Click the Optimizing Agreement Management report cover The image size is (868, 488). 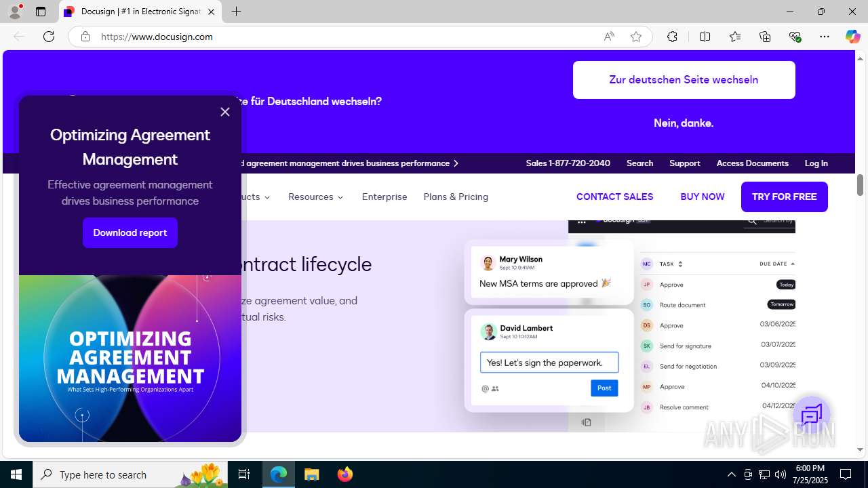(130, 359)
